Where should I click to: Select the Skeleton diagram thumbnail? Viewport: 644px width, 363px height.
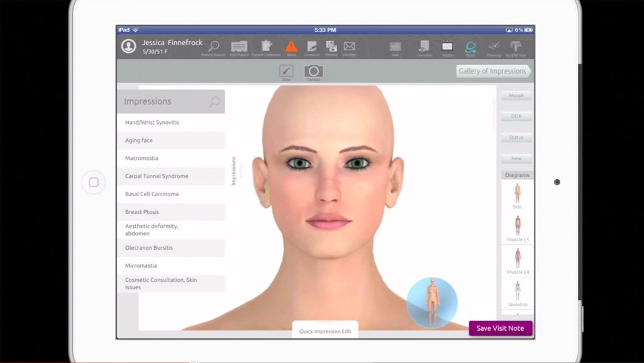(x=518, y=293)
